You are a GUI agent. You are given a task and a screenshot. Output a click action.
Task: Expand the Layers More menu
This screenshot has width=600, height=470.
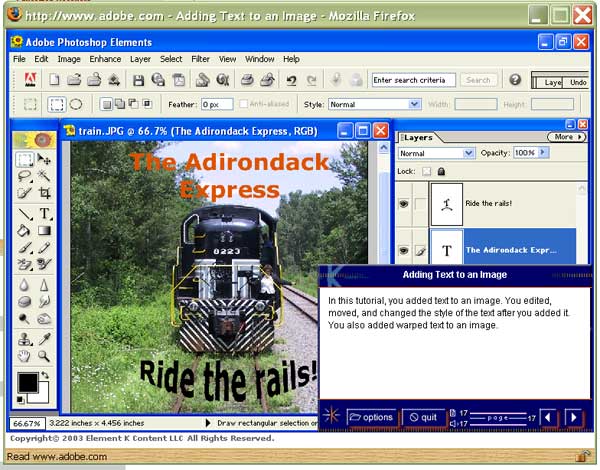click(x=567, y=137)
